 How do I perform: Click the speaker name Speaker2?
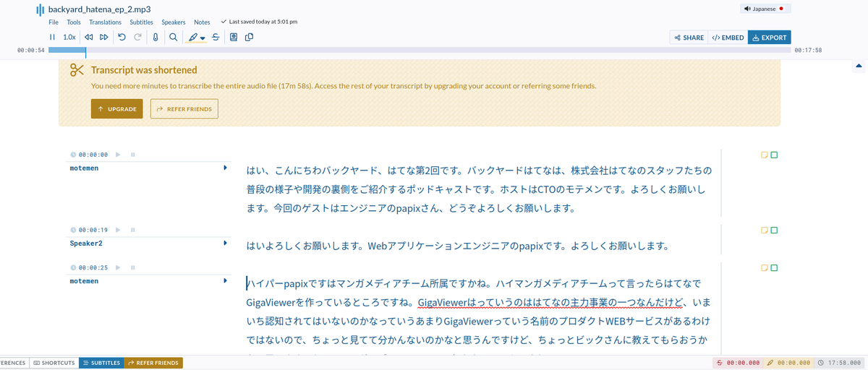tap(86, 243)
